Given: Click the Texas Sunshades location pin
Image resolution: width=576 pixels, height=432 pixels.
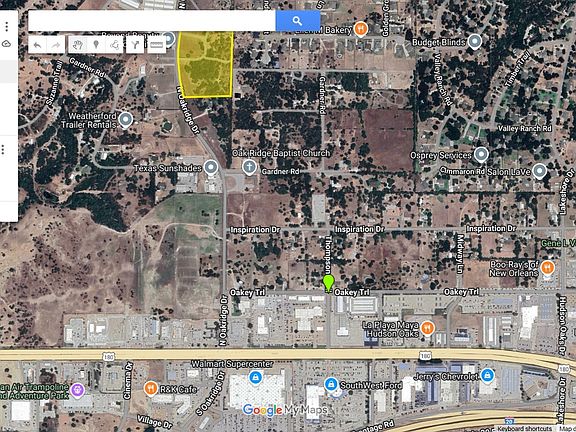Looking at the screenshot, I should point(211,168).
